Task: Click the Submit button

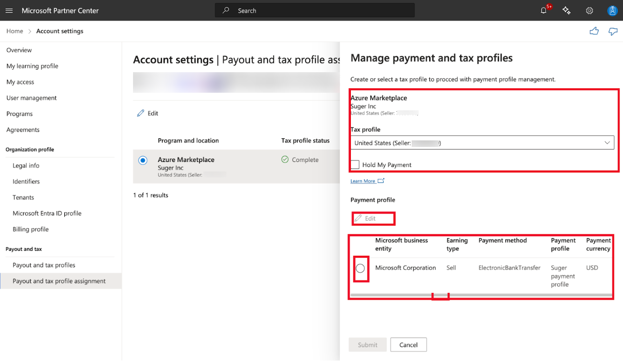Action: pos(367,345)
